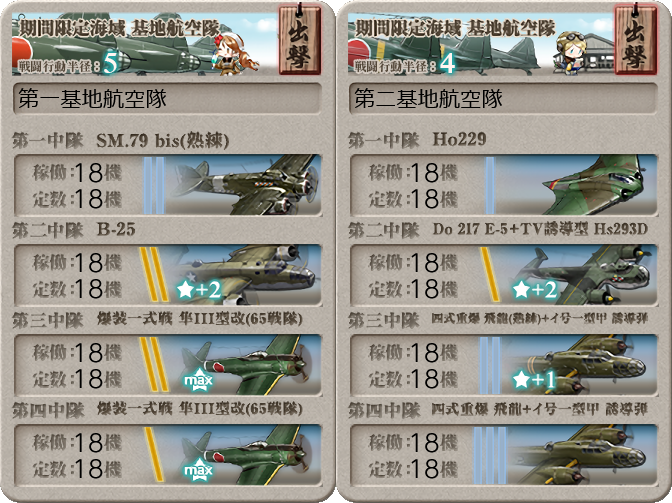Click the max star badge in third squadron
Image resolution: width=672 pixels, height=503 pixels.
pyautogui.click(x=198, y=379)
